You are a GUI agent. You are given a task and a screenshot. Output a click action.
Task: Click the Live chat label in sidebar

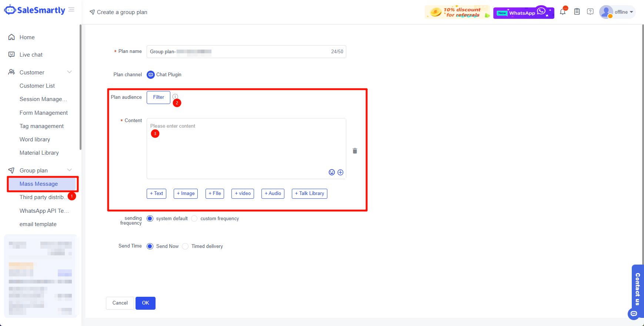(31, 55)
